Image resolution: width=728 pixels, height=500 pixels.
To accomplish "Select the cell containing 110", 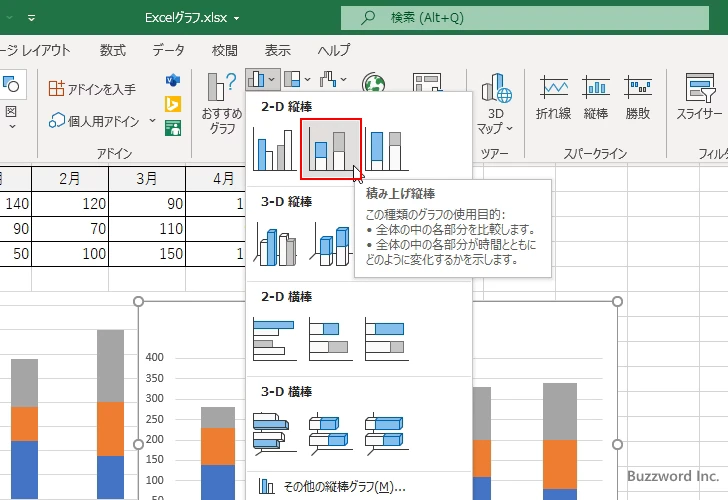I will [x=147, y=229].
